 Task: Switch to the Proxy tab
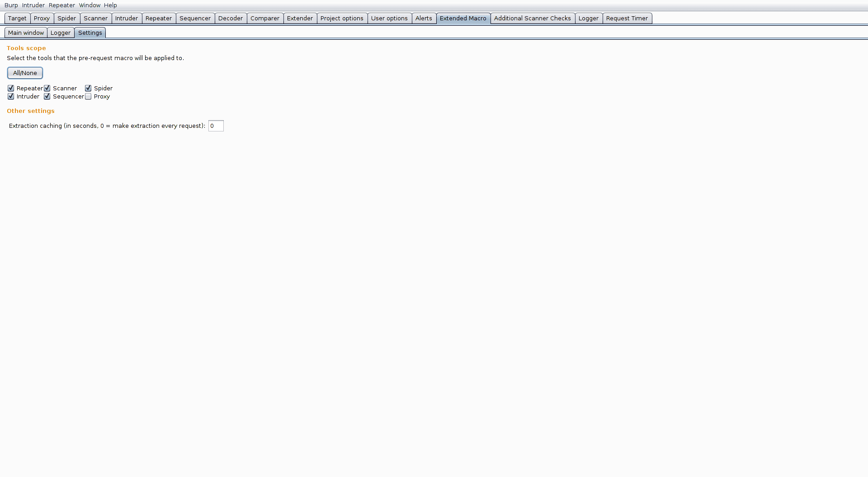42,18
